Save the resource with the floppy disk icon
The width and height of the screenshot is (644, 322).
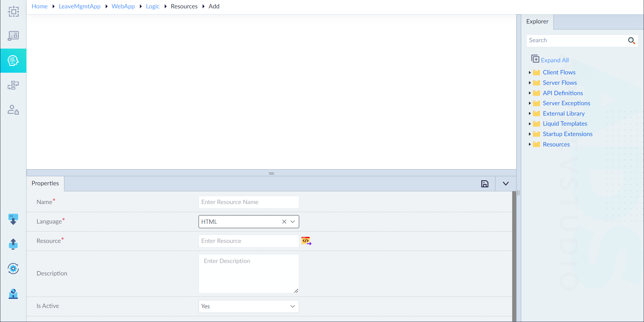pyautogui.click(x=485, y=184)
